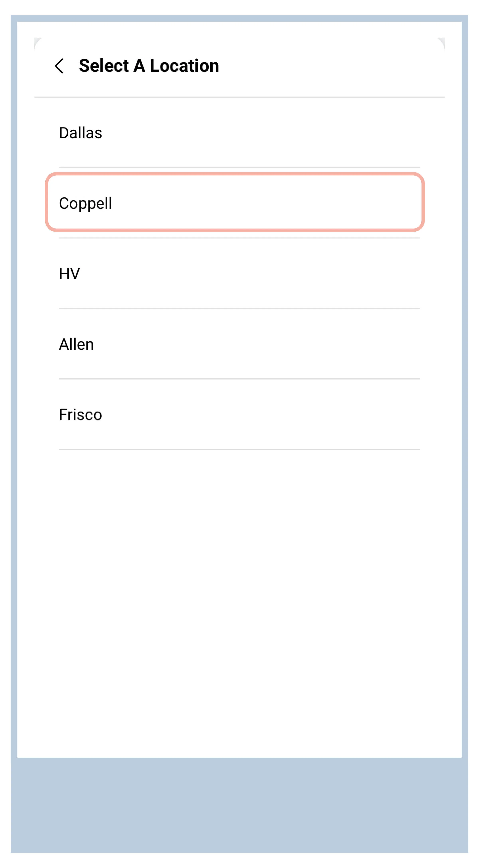Pick the HV location entry
Image resolution: width=479 pixels, height=868 pixels.
pyautogui.click(x=239, y=273)
